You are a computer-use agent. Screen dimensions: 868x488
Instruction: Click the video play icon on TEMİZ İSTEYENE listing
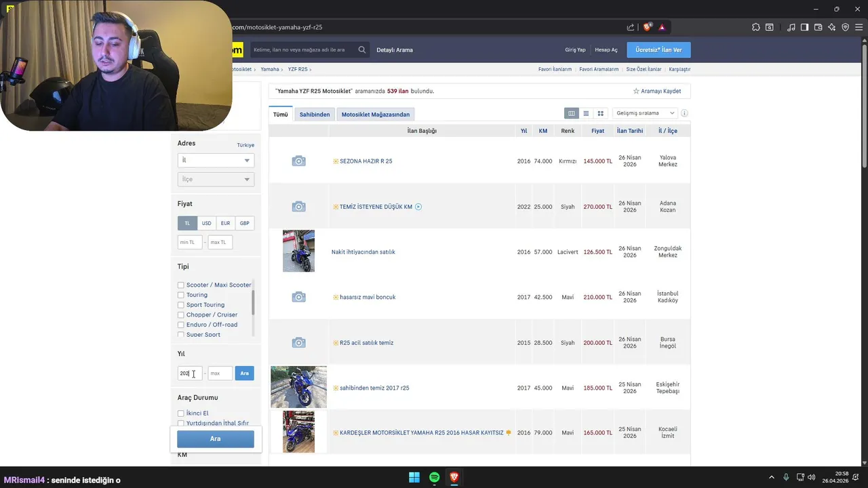[418, 207]
